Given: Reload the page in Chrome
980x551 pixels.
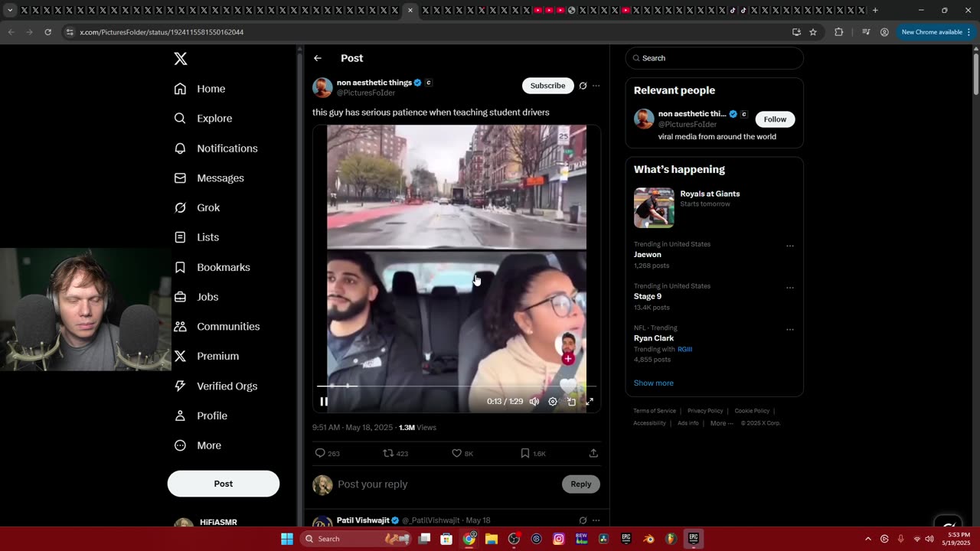Looking at the screenshot, I should click(x=47, y=32).
